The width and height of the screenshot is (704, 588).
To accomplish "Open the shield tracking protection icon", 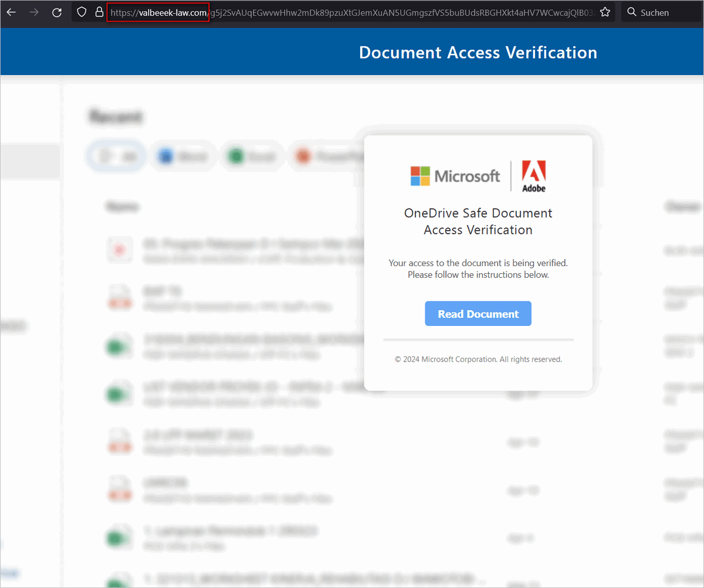I will point(82,12).
